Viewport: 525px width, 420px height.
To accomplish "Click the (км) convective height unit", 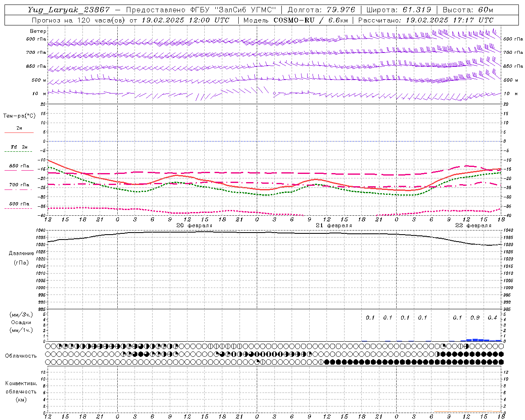I will click(21, 399).
